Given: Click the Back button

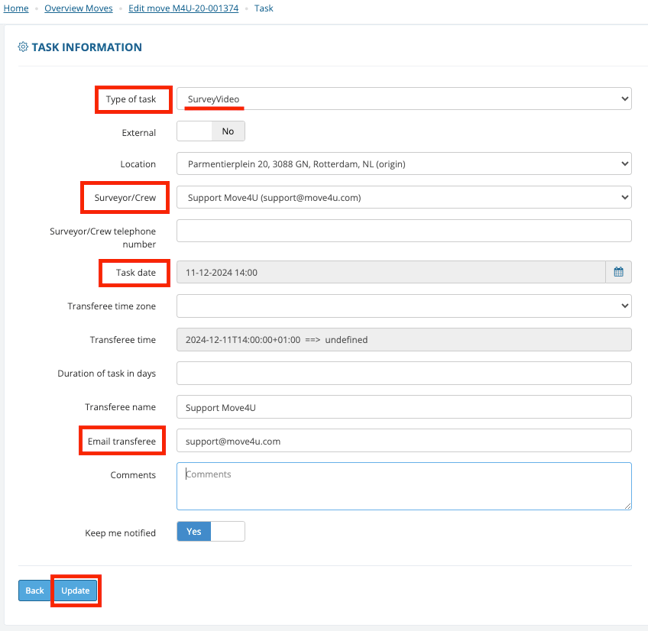Looking at the screenshot, I should (35, 591).
